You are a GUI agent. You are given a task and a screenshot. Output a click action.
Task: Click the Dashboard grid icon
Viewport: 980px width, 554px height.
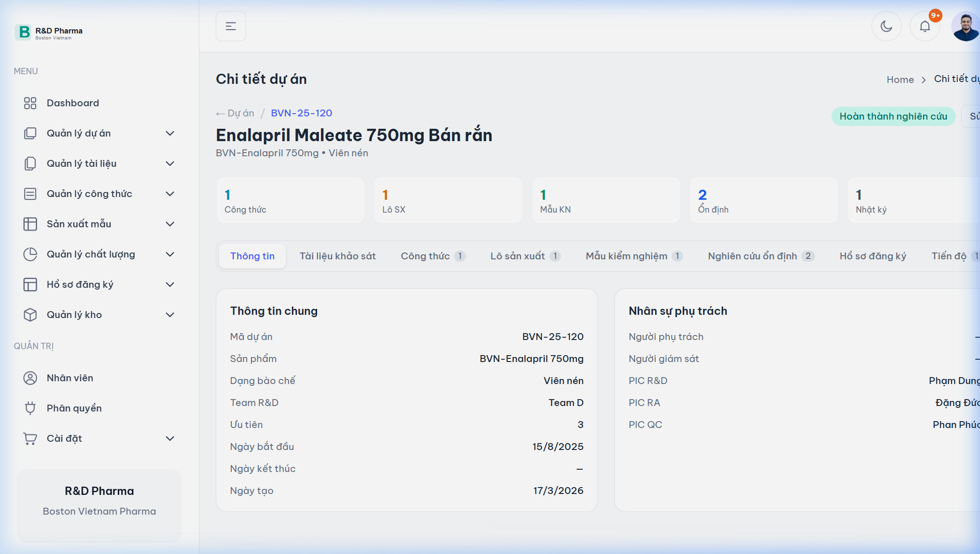30,103
